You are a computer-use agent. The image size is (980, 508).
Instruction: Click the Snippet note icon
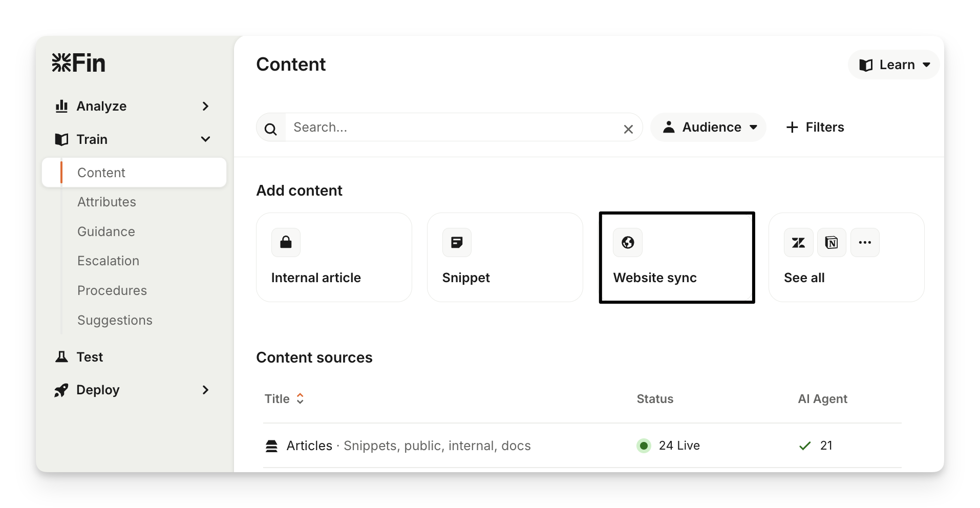457,242
